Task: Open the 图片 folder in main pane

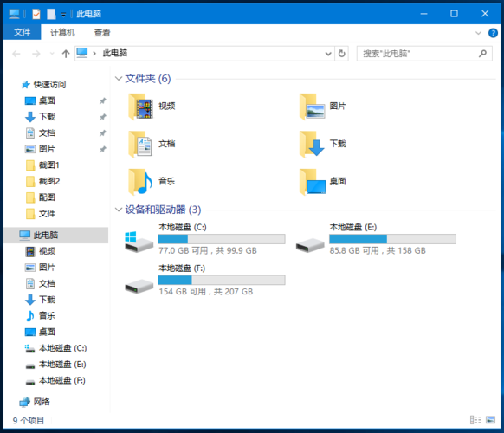Action: (323, 107)
